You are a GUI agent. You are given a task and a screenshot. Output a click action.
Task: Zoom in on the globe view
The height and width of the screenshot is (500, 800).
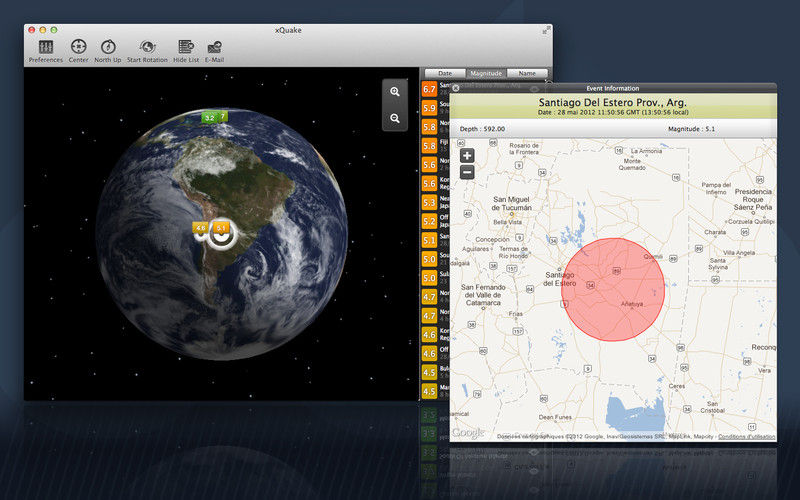(x=395, y=92)
